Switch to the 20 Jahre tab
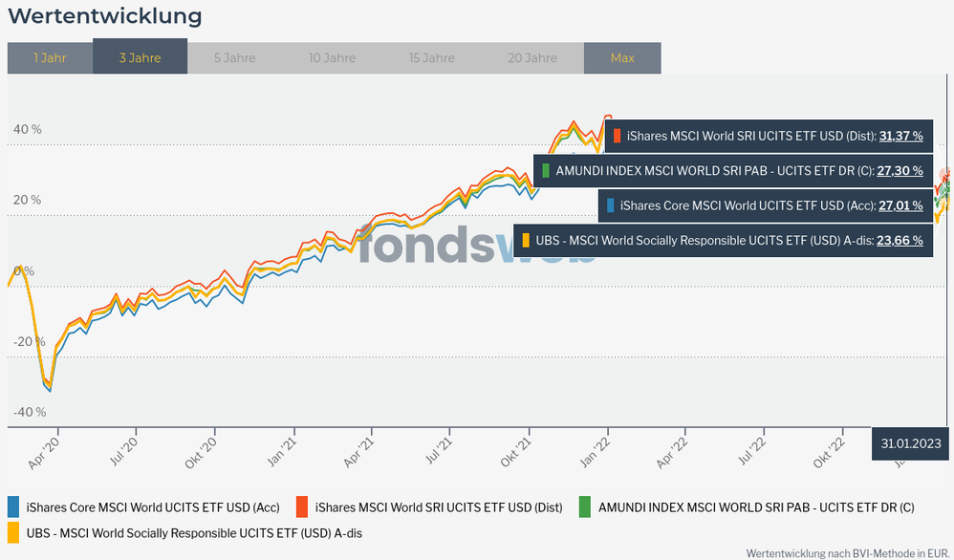 coord(532,58)
